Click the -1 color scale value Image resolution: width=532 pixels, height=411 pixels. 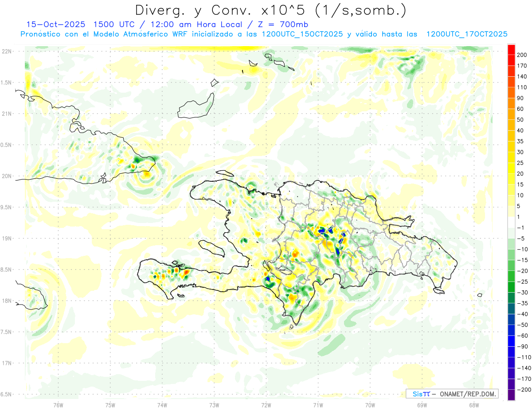[x=521, y=228]
